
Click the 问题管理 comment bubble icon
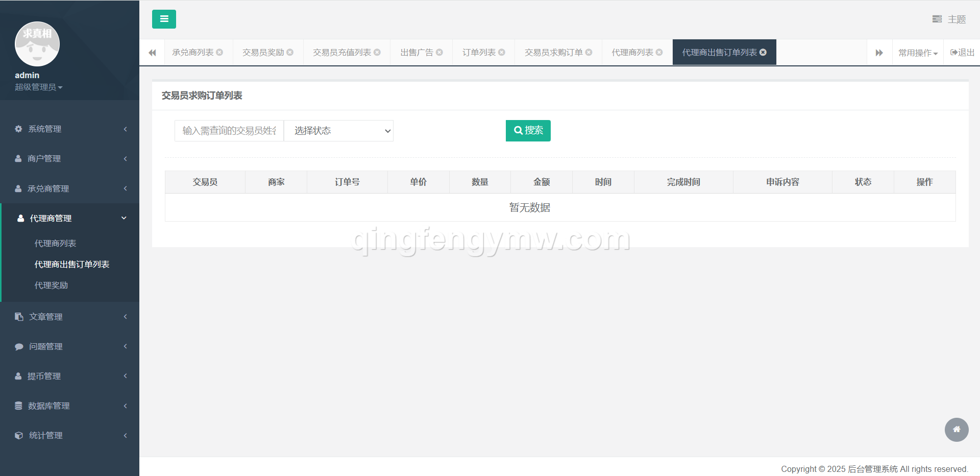(19, 346)
